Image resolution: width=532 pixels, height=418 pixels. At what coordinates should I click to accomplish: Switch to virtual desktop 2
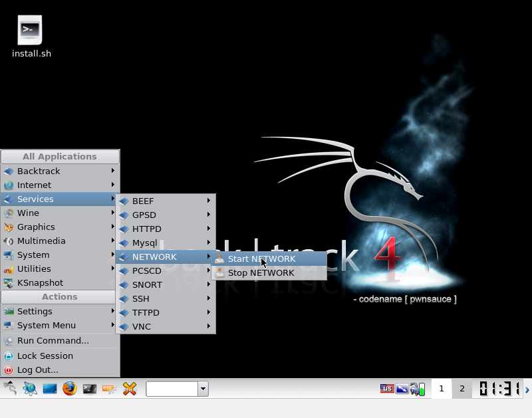click(x=462, y=389)
